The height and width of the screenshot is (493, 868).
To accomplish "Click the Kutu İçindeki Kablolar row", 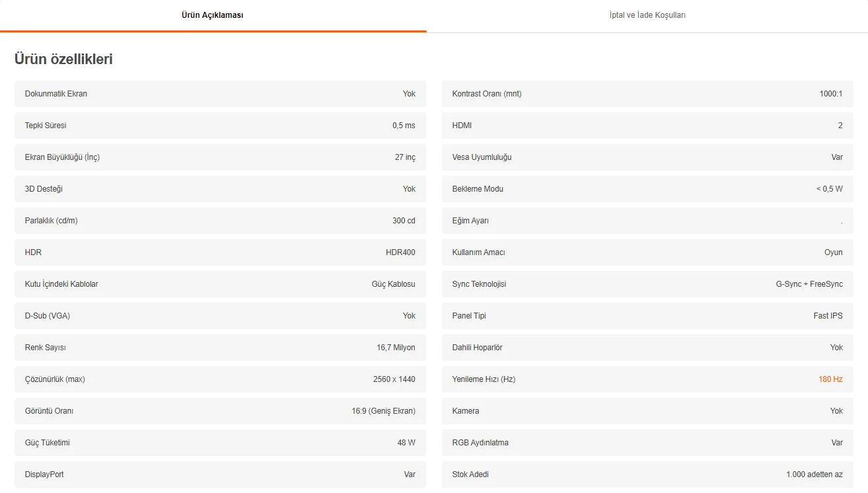I will tap(220, 284).
